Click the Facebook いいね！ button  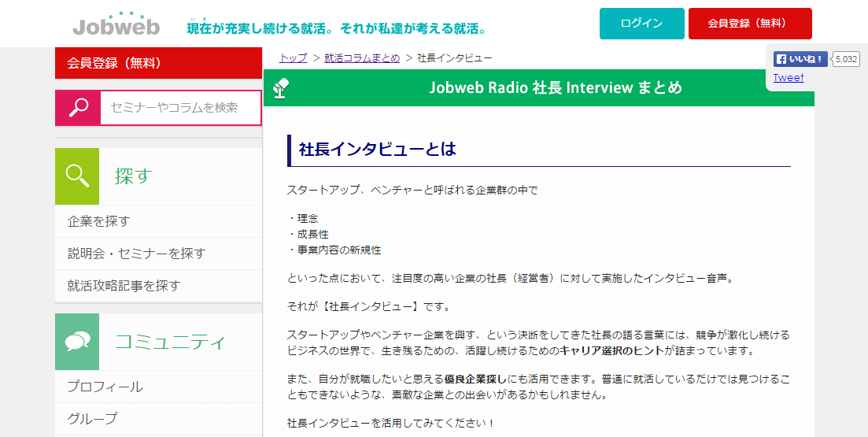click(800, 59)
